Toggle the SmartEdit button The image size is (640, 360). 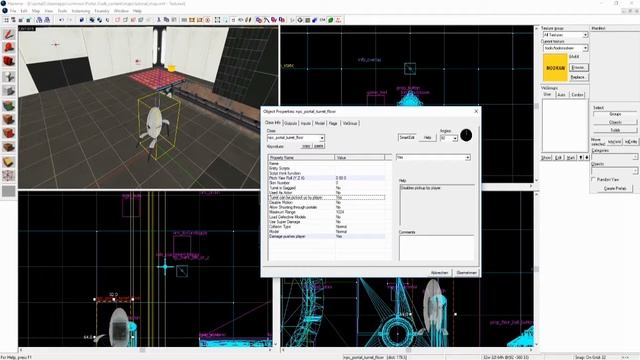(x=407, y=138)
